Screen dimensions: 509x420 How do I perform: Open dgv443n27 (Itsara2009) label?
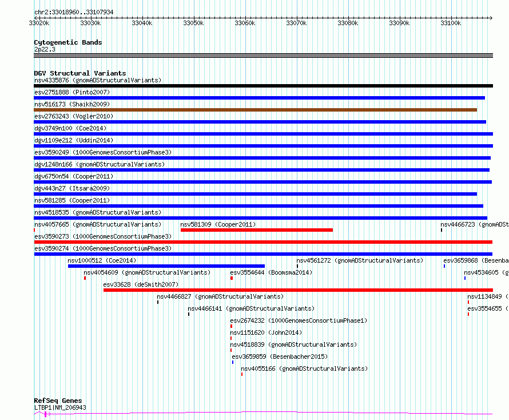(72, 188)
